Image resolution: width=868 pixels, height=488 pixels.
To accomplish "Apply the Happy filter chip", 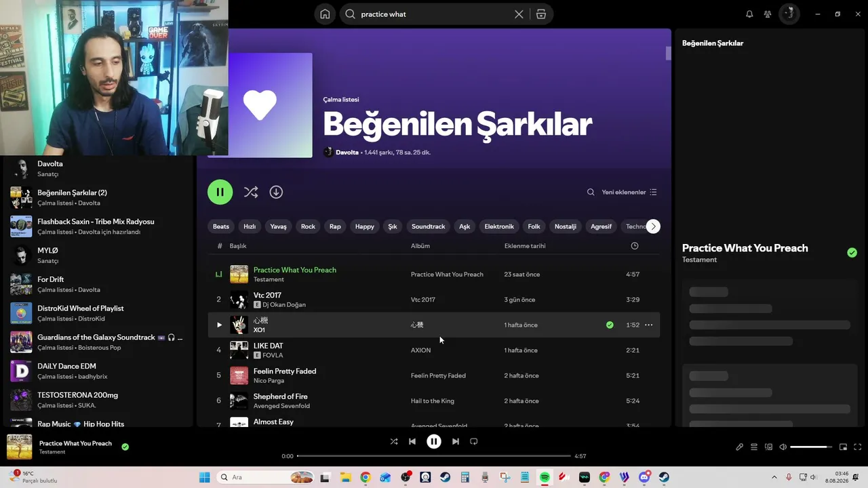I will click(365, 226).
